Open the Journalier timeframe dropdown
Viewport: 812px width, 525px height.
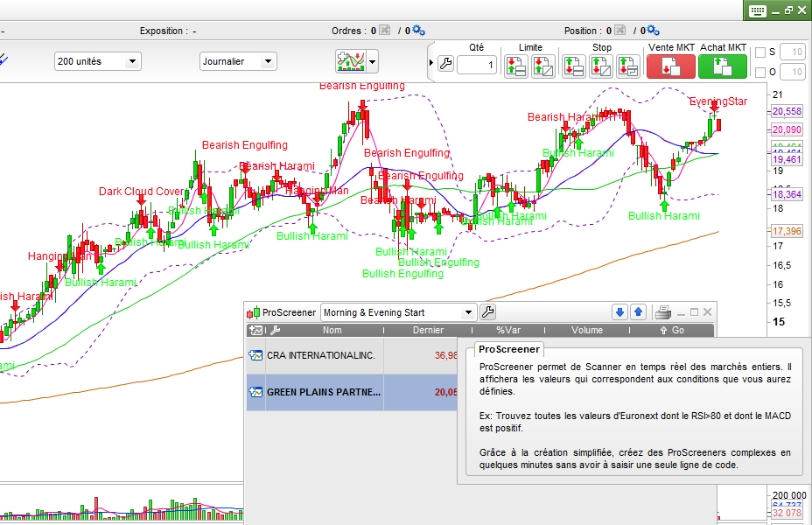(x=238, y=61)
